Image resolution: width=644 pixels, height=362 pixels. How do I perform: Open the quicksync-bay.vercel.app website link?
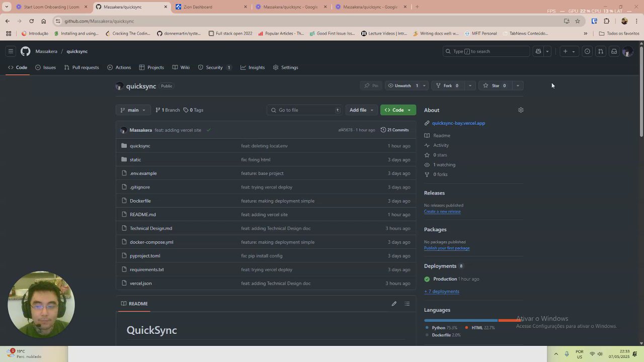[x=458, y=123]
